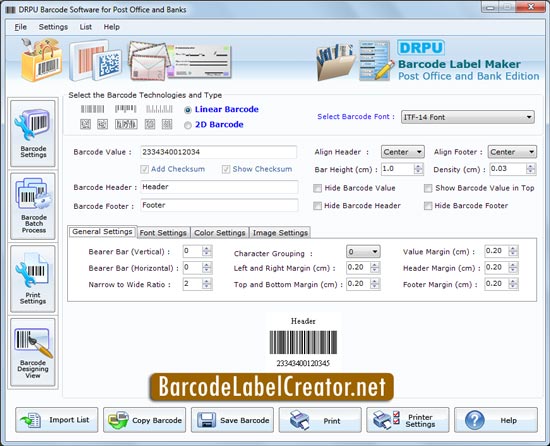Image resolution: width=550 pixels, height=446 pixels.
Task: Open Print Settings sidebar panel
Action: pos(33,279)
